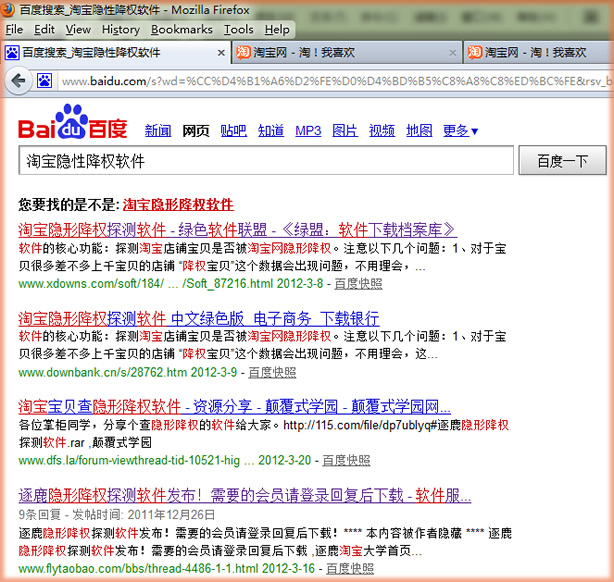Viewport: 614px width, 582px height.
Task: Click the suggested query 淘宝隐形降权软件
Action: point(178,203)
